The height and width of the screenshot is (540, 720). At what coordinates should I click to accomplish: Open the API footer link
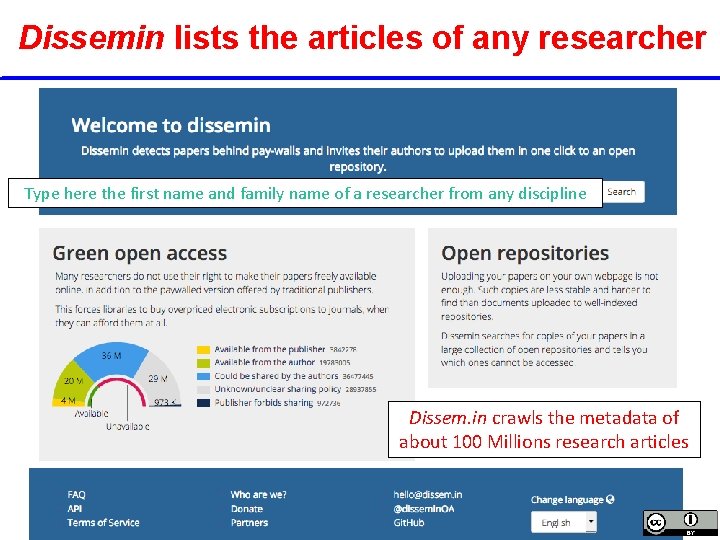pos(74,508)
